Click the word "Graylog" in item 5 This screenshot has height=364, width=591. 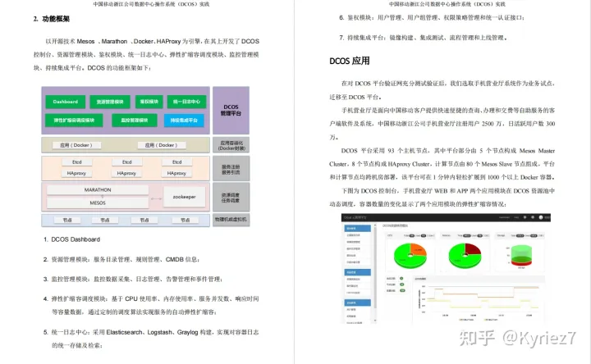pos(187,332)
